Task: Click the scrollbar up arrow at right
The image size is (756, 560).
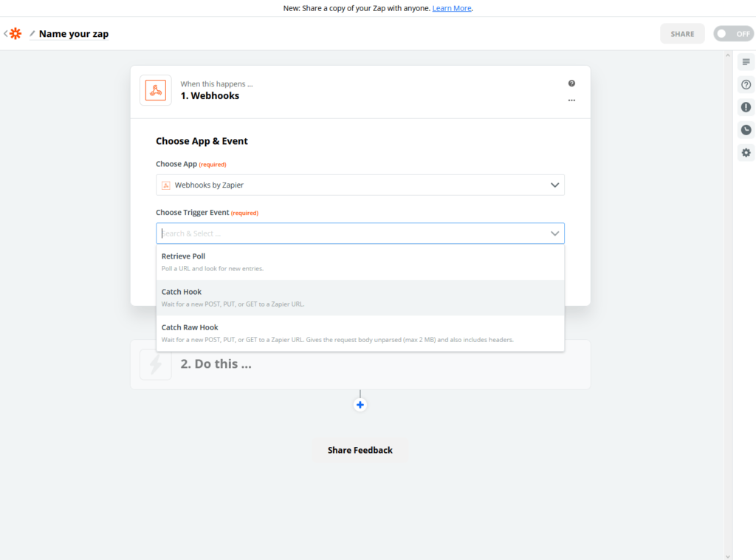Action: click(727, 55)
